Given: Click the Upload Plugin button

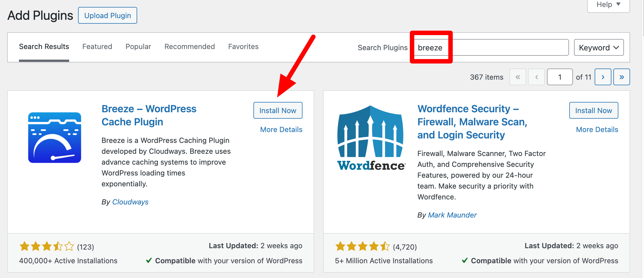Looking at the screenshot, I should tap(108, 16).
